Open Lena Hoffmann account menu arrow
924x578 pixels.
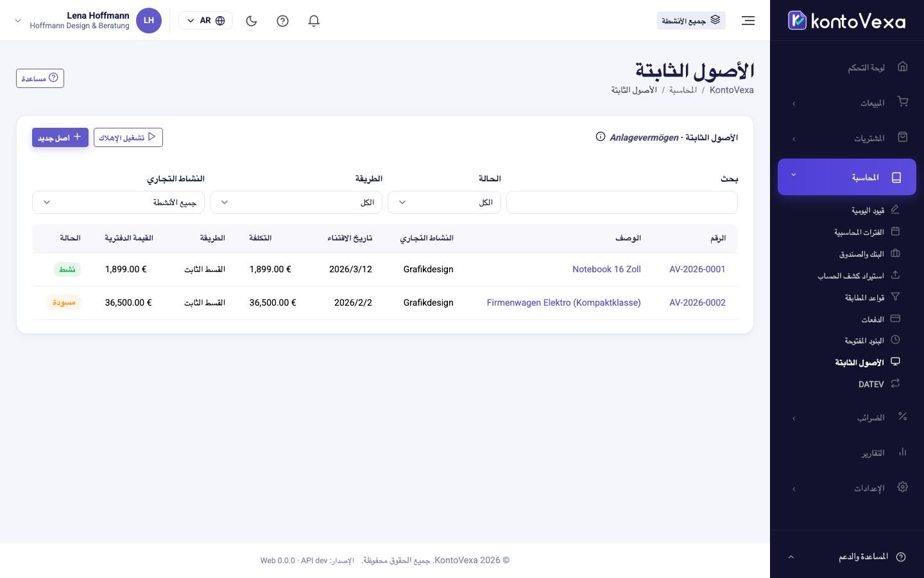(x=18, y=21)
